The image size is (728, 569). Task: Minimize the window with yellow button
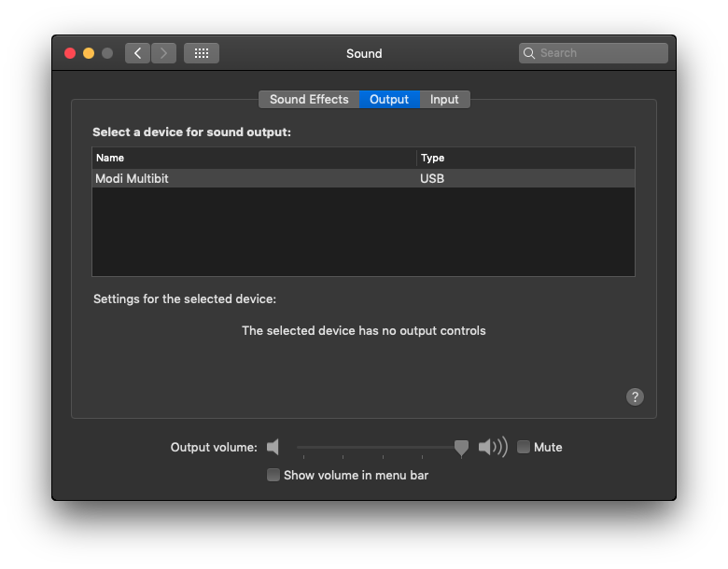pyautogui.click(x=89, y=53)
